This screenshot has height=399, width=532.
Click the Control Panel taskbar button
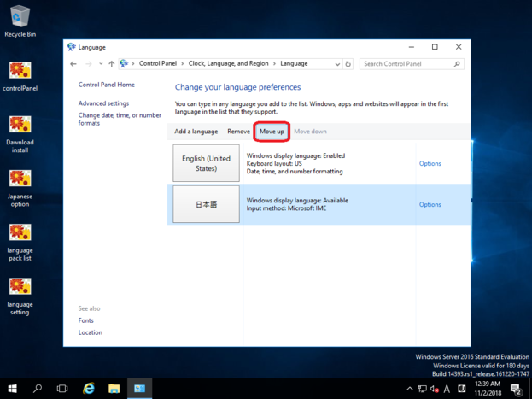coord(139,389)
